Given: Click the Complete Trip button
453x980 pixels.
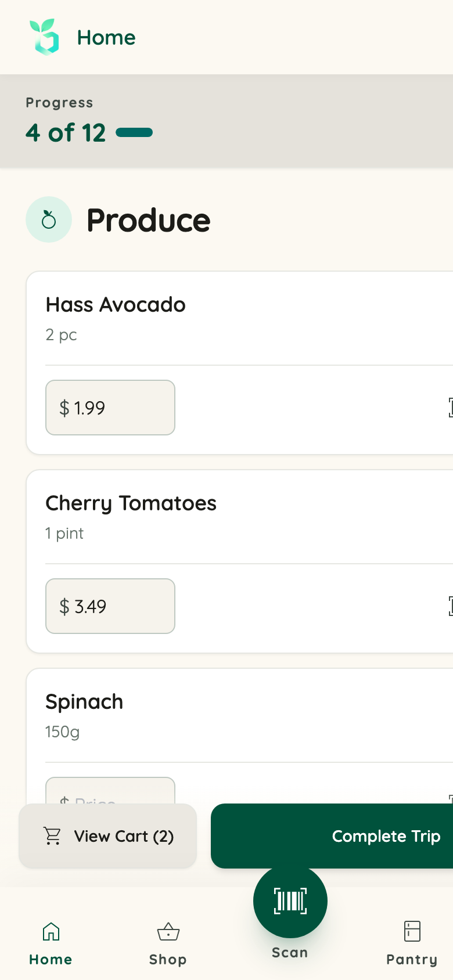Looking at the screenshot, I should [x=332, y=836].
